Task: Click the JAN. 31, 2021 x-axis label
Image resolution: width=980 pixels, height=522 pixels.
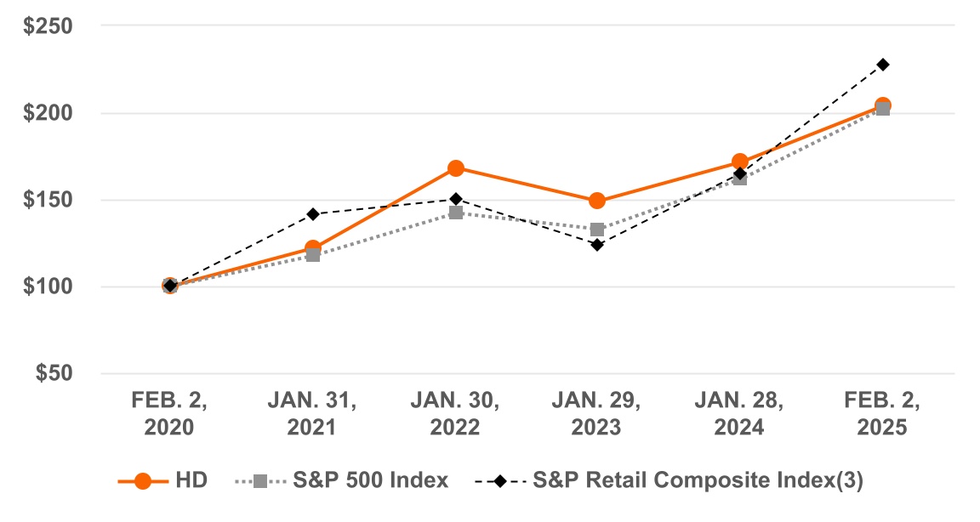Action: click(x=312, y=414)
